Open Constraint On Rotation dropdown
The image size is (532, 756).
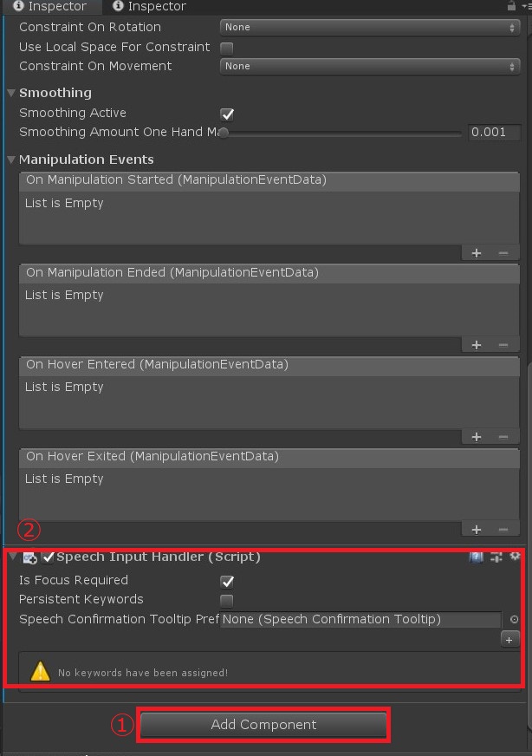coord(370,27)
